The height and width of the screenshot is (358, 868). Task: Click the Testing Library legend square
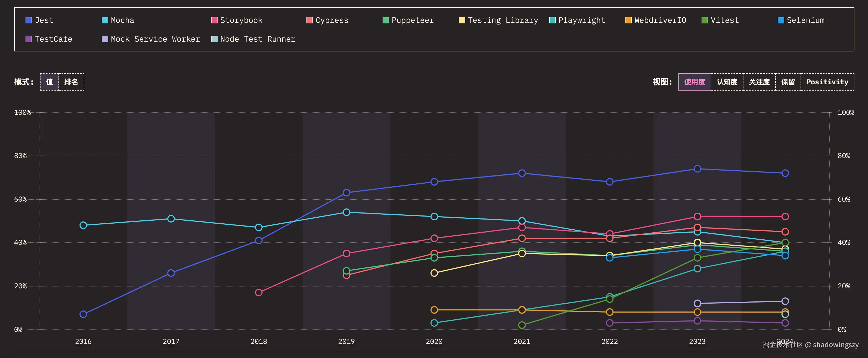click(x=462, y=20)
